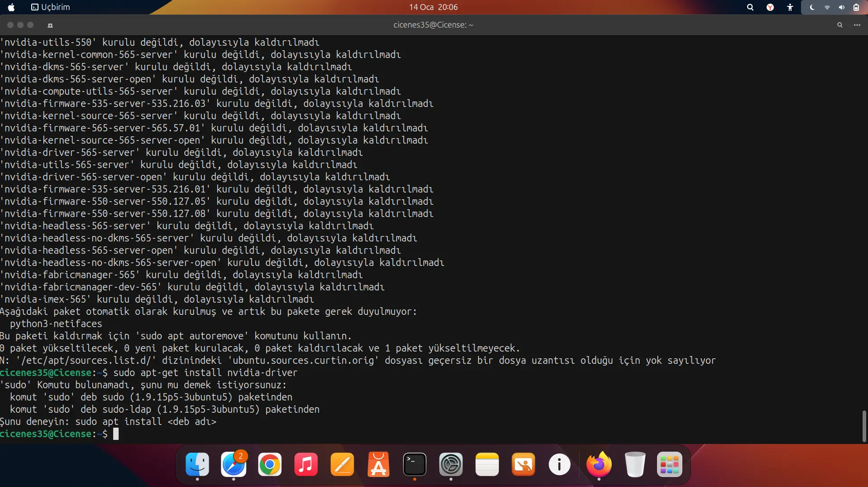This screenshot has height=487, width=868.
Task: Open the info circle dock icon
Action: click(560, 464)
